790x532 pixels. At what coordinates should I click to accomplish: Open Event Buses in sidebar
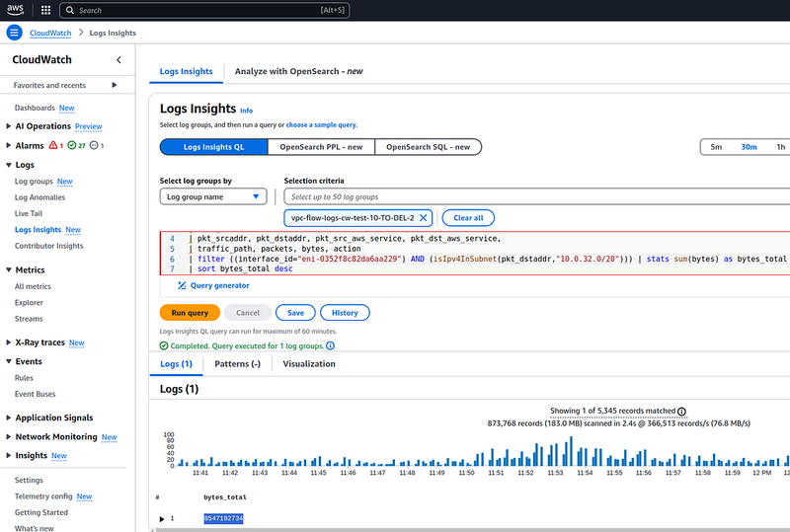(35, 394)
